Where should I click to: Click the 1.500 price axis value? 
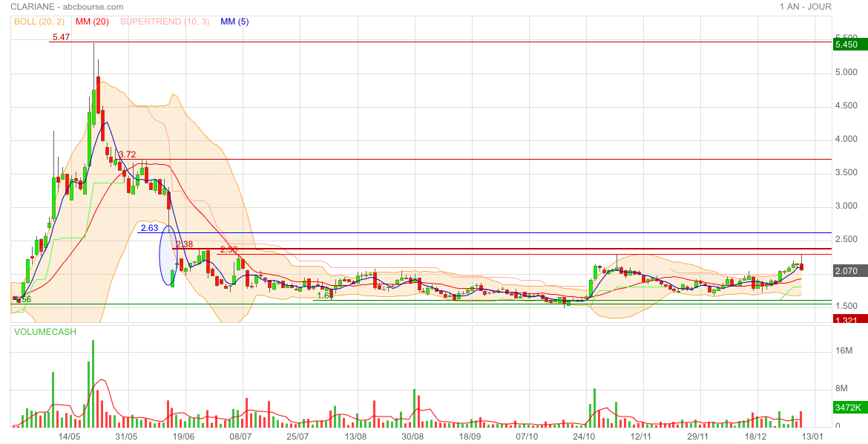point(846,306)
